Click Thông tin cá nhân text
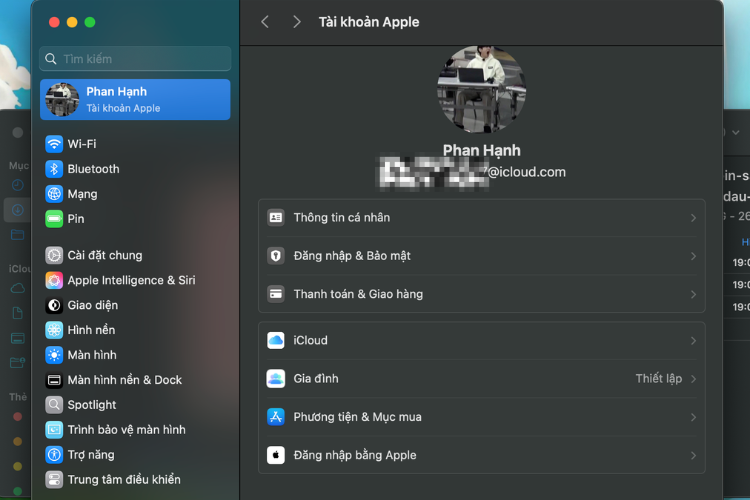 point(342,218)
